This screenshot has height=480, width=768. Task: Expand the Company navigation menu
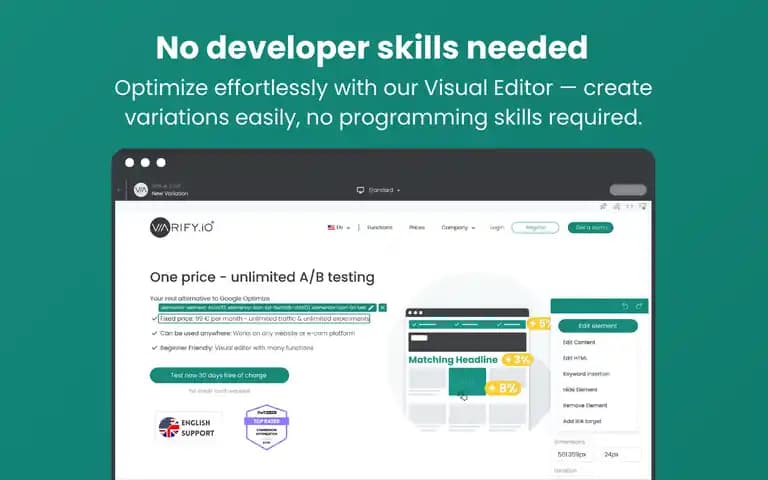(458, 228)
